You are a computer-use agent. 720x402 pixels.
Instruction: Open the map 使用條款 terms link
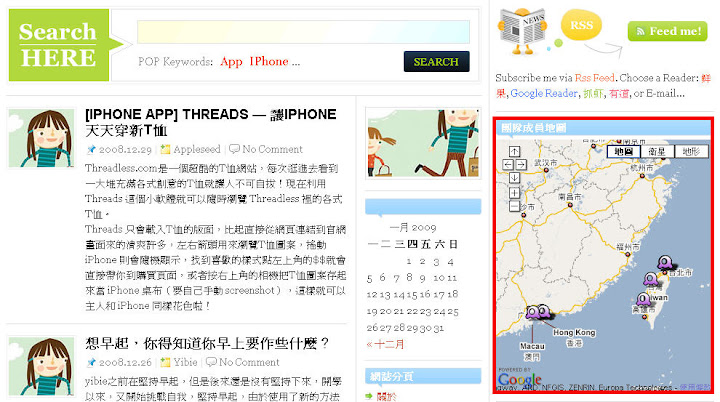(x=695, y=388)
